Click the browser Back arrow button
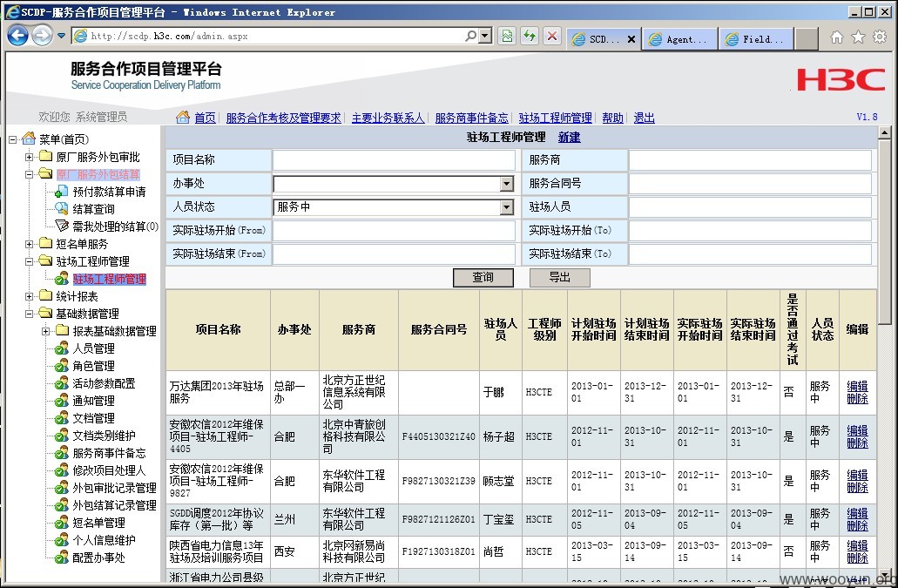898x588 pixels. click(17, 36)
